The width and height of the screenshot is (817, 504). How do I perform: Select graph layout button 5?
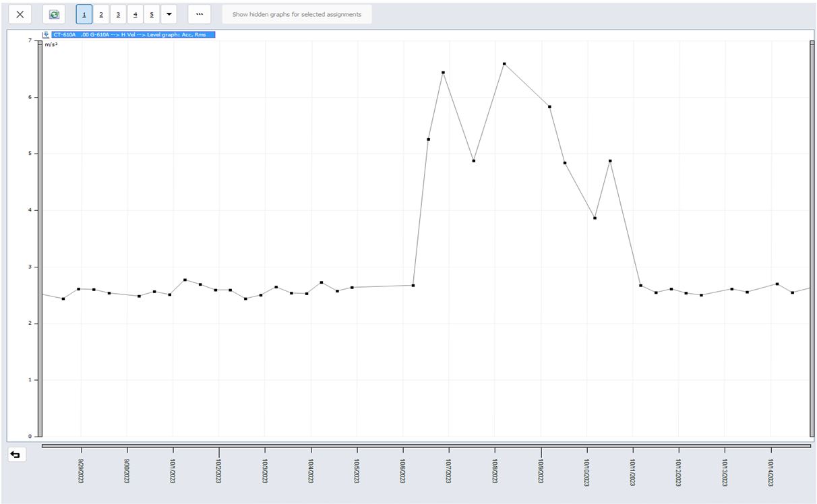pyautogui.click(x=152, y=14)
